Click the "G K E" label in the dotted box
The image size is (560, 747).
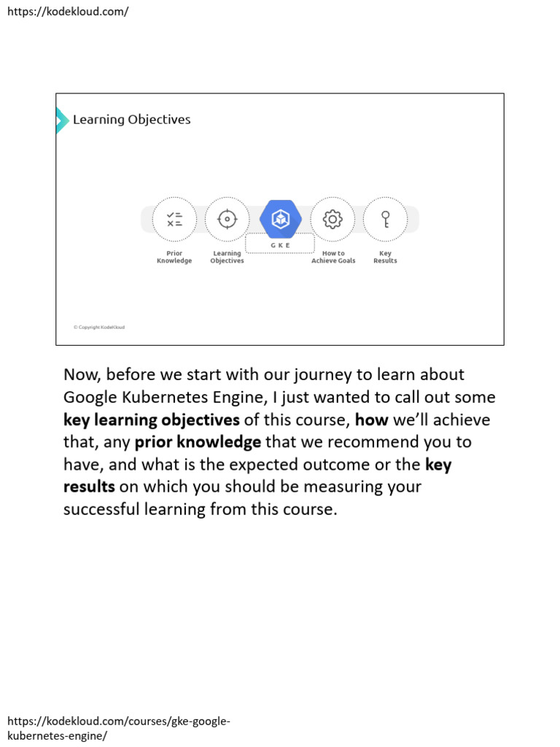coord(281,246)
